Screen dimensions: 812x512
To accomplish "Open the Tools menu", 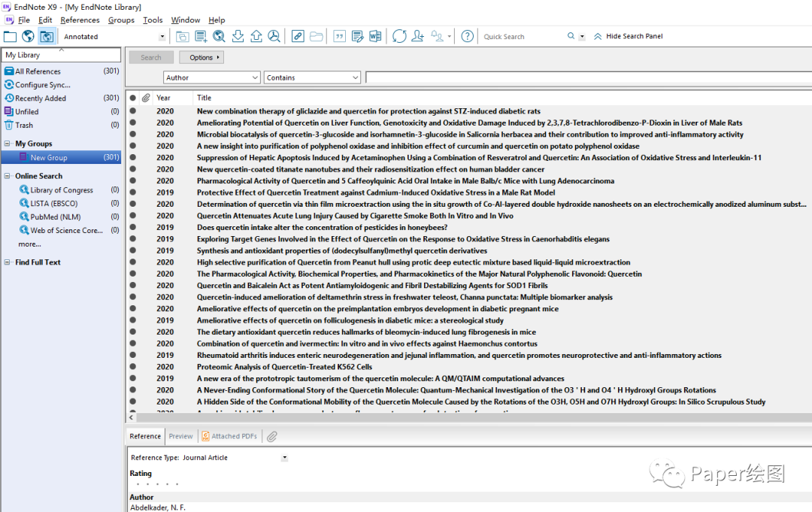I will coord(153,20).
